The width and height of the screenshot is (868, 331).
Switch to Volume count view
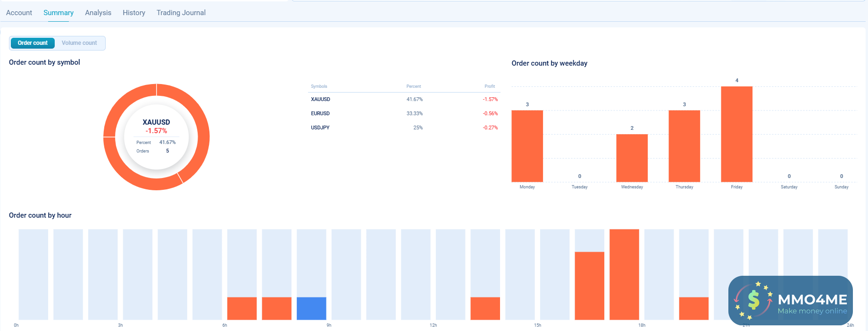[79, 43]
